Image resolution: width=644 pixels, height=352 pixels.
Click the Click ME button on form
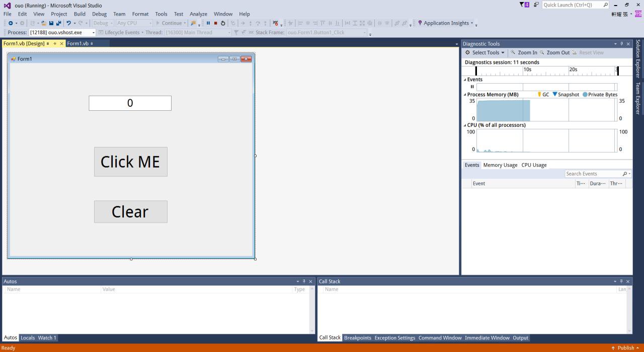(x=130, y=162)
